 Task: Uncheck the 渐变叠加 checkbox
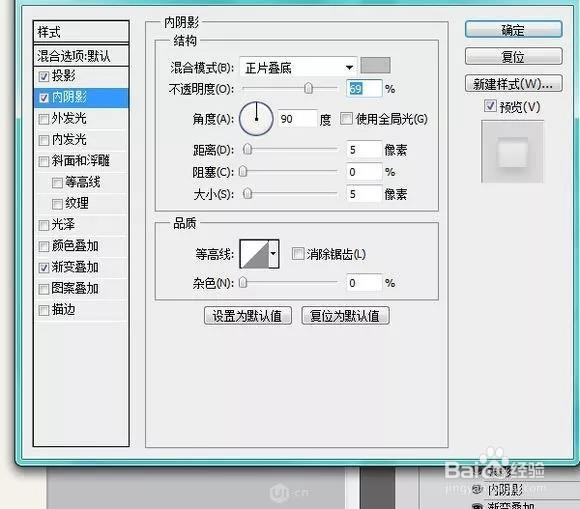(44, 267)
